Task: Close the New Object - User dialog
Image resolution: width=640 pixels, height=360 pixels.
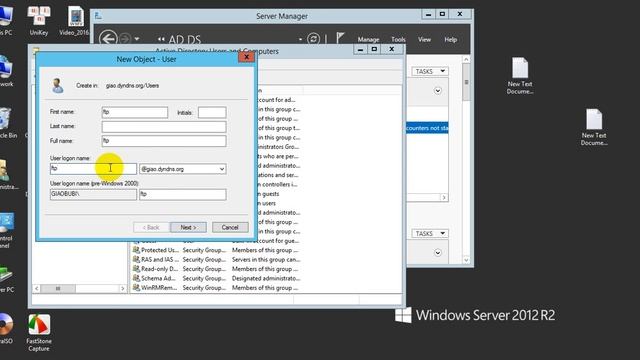Action: click(x=246, y=57)
